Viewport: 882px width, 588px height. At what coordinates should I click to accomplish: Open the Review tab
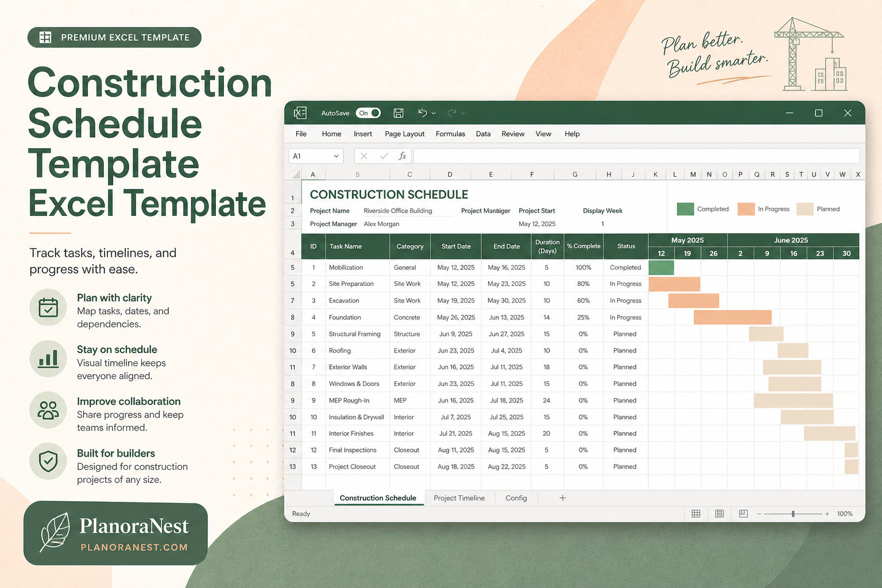pyautogui.click(x=513, y=134)
